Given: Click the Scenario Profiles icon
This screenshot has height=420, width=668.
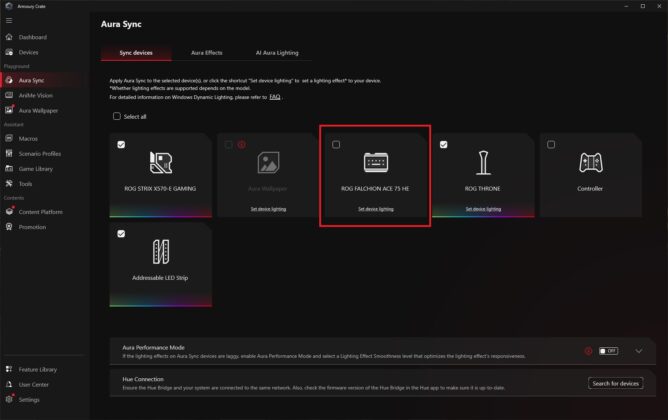Looking at the screenshot, I should [x=9, y=153].
